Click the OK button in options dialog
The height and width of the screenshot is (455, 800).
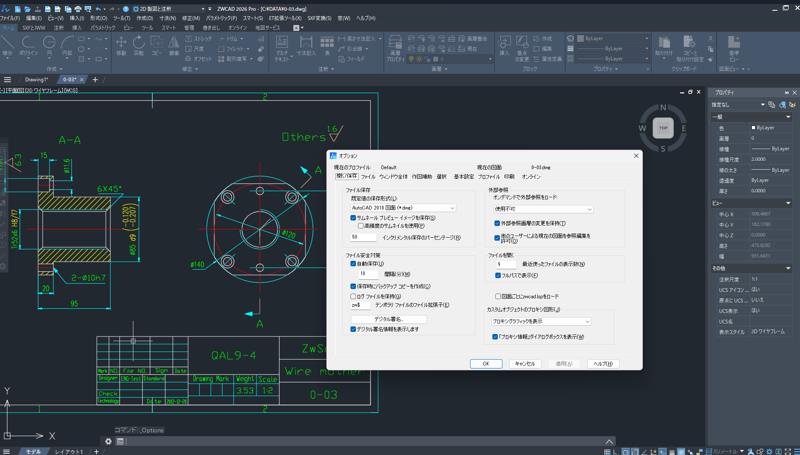pos(485,363)
